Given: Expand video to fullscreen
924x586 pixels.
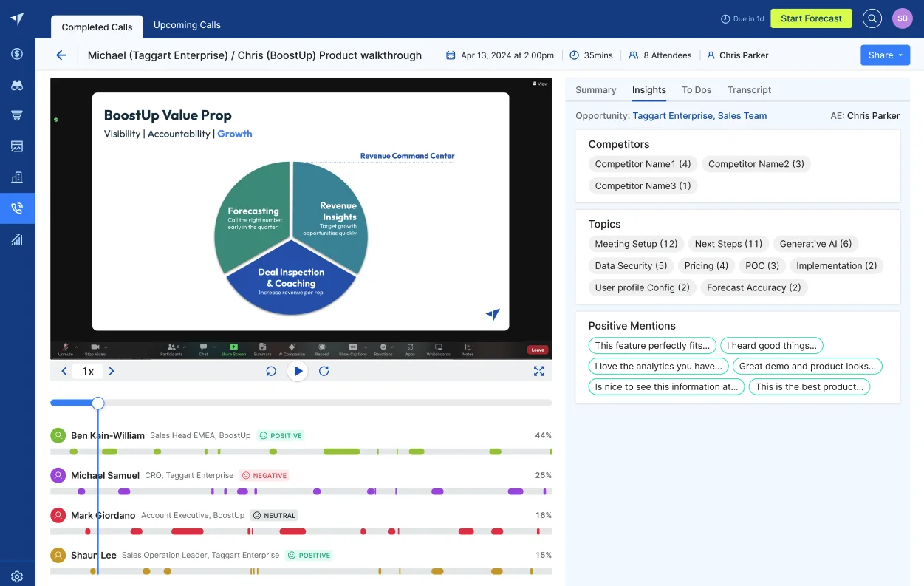Looking at the screenshot, I should pos(538,371).
